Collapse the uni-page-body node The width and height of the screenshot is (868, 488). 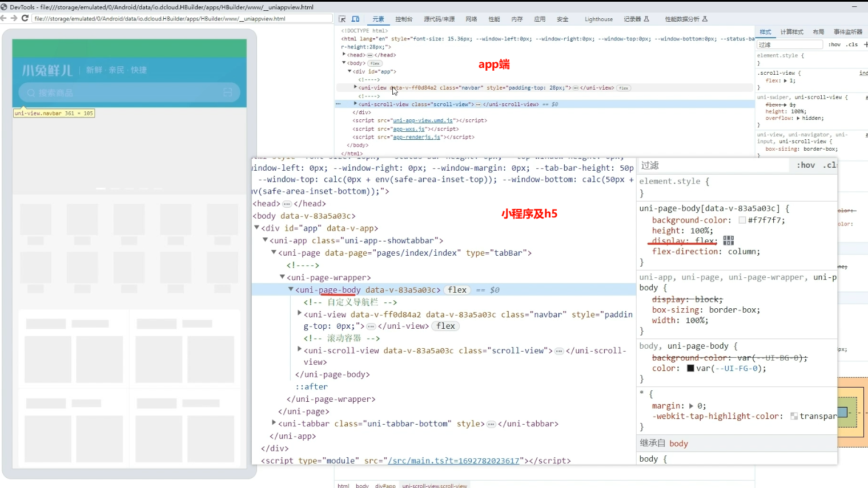(291, 290)
